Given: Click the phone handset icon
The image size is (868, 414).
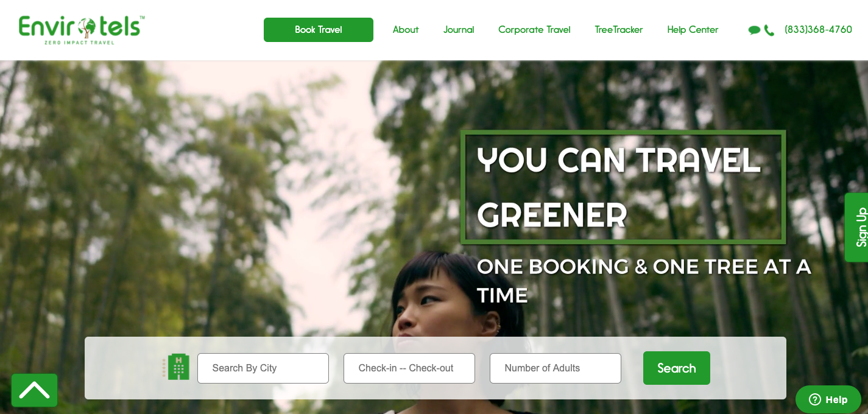Looking at the screenshot, I should (x=769, y=30).
